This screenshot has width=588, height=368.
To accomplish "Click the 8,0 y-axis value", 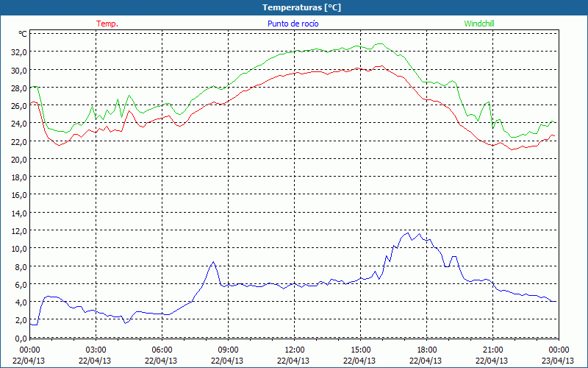I will [21, 267].
